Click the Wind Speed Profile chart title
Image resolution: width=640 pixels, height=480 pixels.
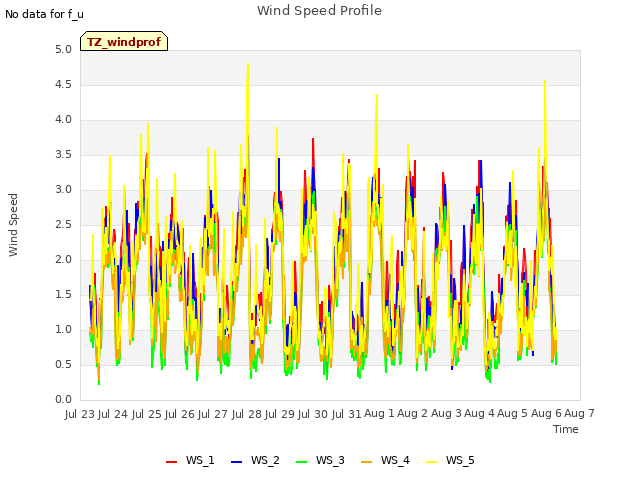[x=320, y=11]
